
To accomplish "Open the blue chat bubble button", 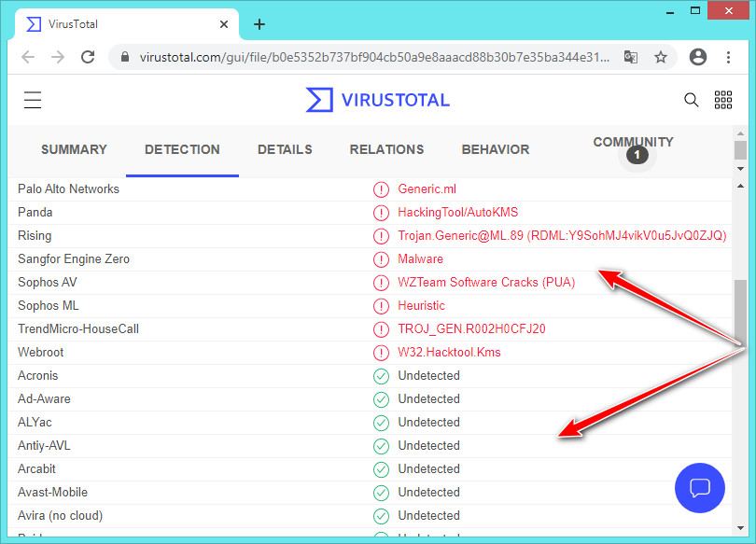I will pos(700,488).
